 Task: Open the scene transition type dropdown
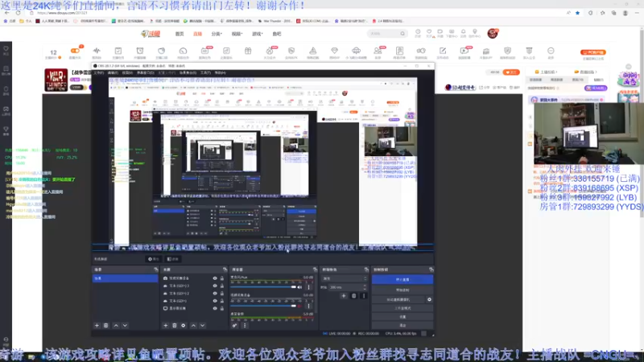pyautogui.click(x=344, y=278)
